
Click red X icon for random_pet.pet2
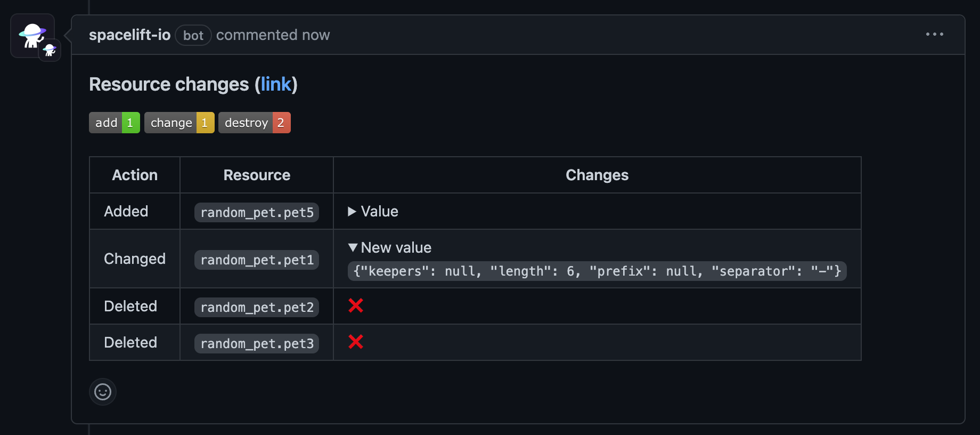[356, 305]
